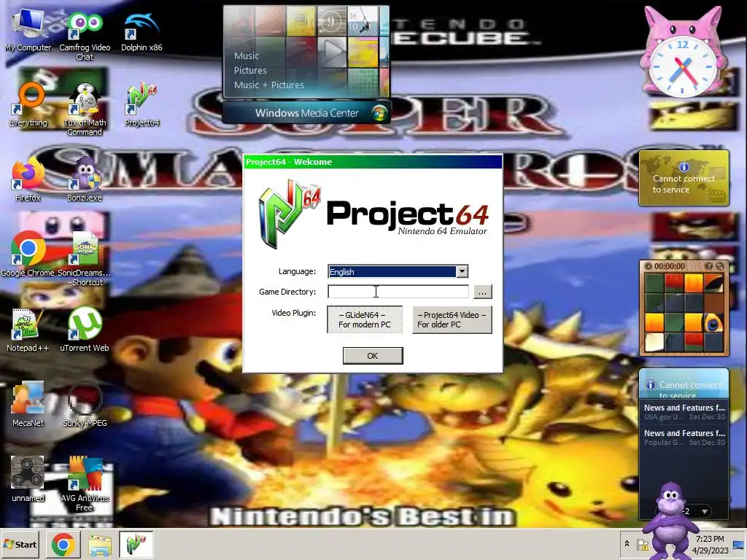Select the Dolphin x86 desktop shortcut
Screen dimensions: 747x560
click(142, 31)
